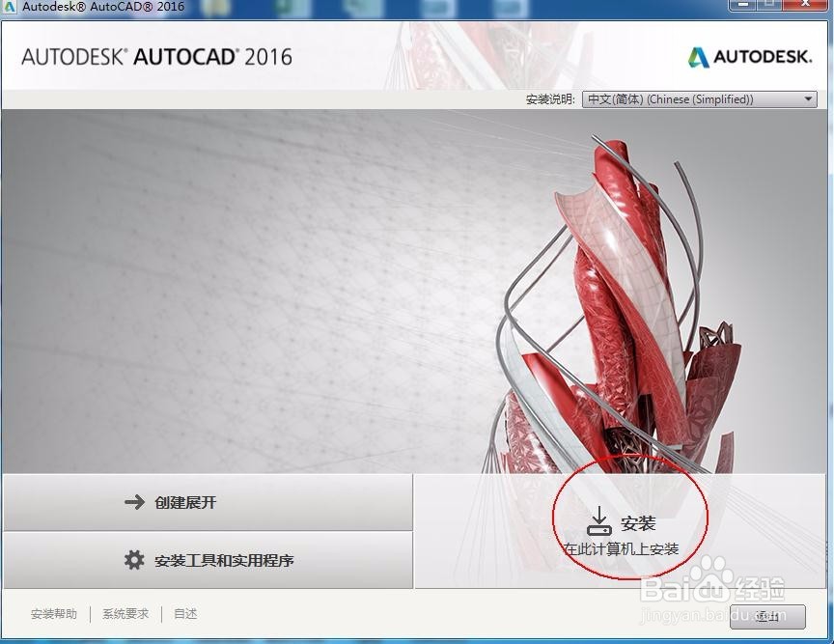Click the 安装说明: label
This screenshot has width=834, height=644.
(x=550, y=99)
